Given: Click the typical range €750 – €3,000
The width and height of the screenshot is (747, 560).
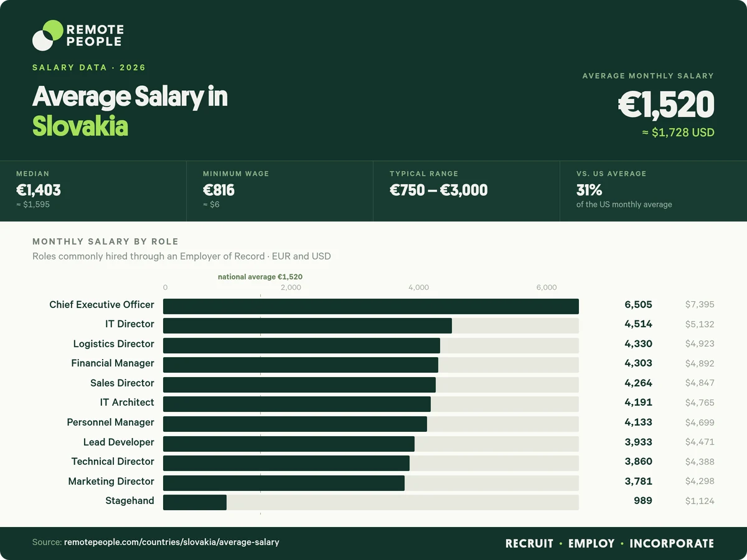Looking at the screenshot, I should click(x=439, y=190).
